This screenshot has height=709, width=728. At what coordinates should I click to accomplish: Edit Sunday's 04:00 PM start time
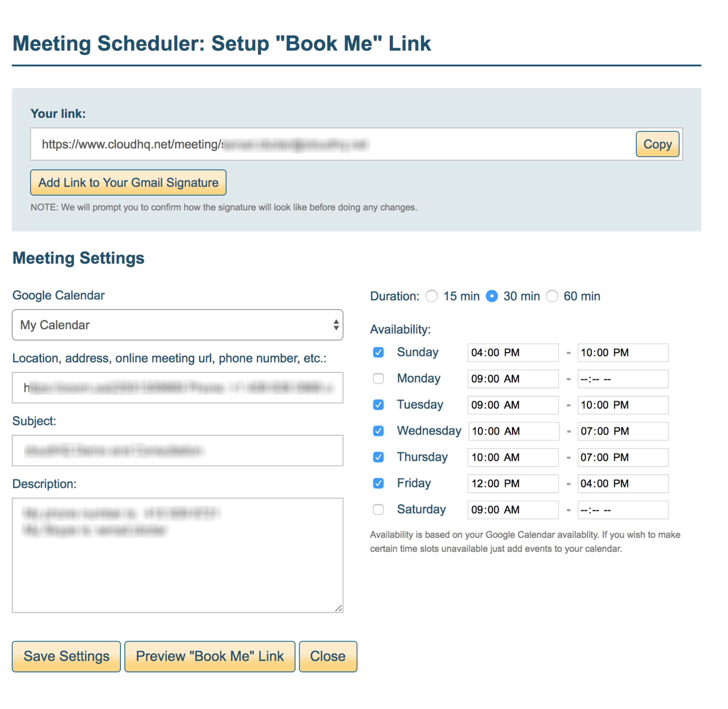513,352
